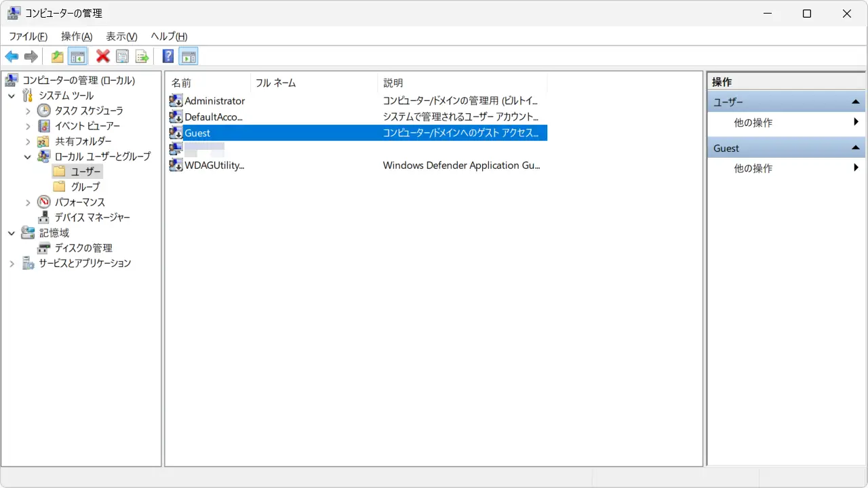Click the Shared Folders icon in tree
This screenshot has height=488, width=868.
click(x=44, y=141)
